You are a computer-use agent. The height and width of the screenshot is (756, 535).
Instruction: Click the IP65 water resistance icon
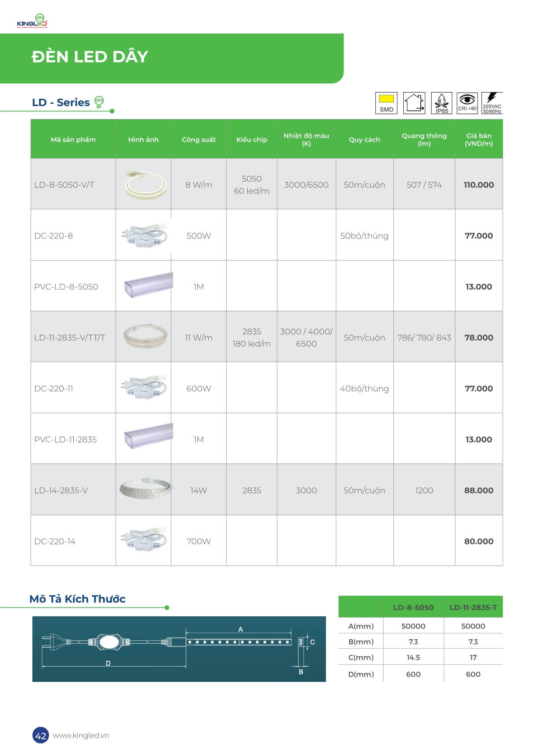point(441,103)
